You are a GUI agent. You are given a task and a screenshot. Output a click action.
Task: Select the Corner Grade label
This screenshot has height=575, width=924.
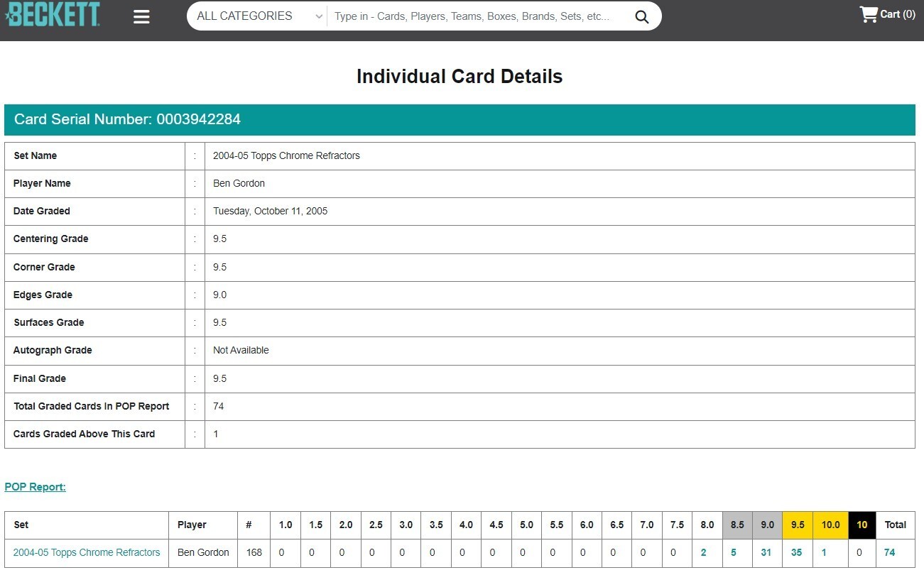(44, 267)
